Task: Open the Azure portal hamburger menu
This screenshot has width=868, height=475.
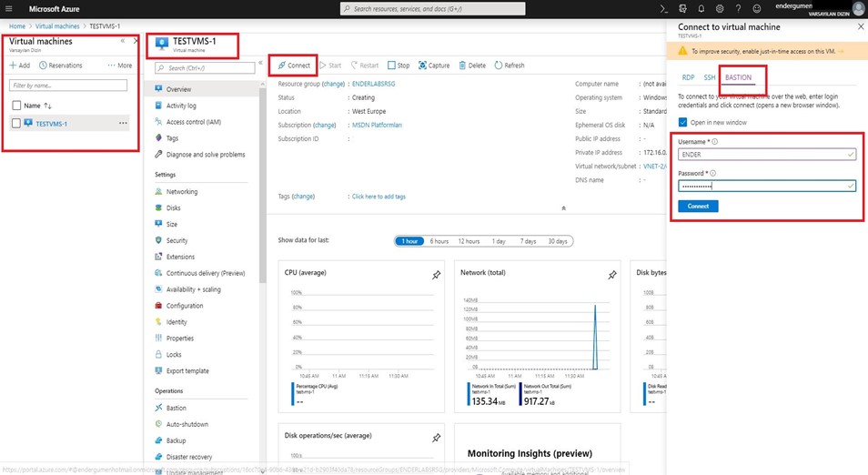Action: pyautogui.click(x=9, y=9)
